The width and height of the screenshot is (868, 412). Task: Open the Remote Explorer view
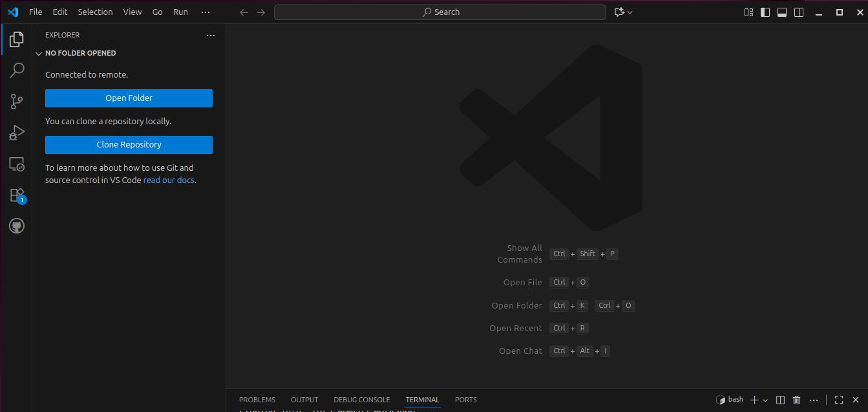(17, 164)
